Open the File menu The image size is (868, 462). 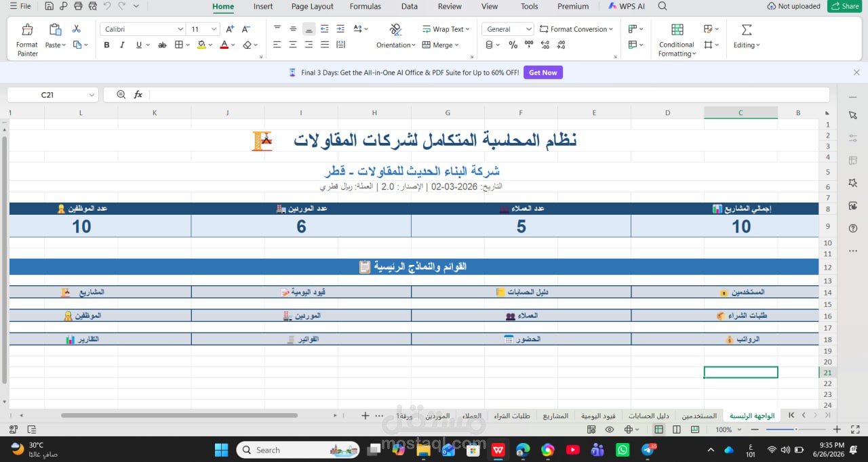tap(20, 6)
